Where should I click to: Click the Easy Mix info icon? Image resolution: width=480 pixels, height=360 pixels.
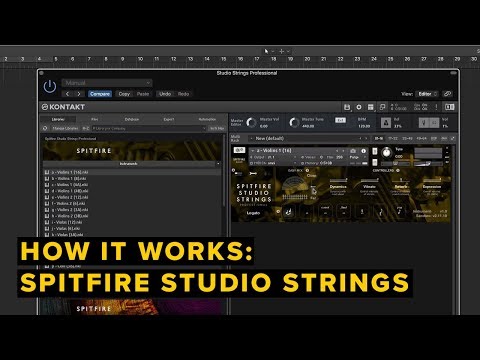[x=307, y=170]
